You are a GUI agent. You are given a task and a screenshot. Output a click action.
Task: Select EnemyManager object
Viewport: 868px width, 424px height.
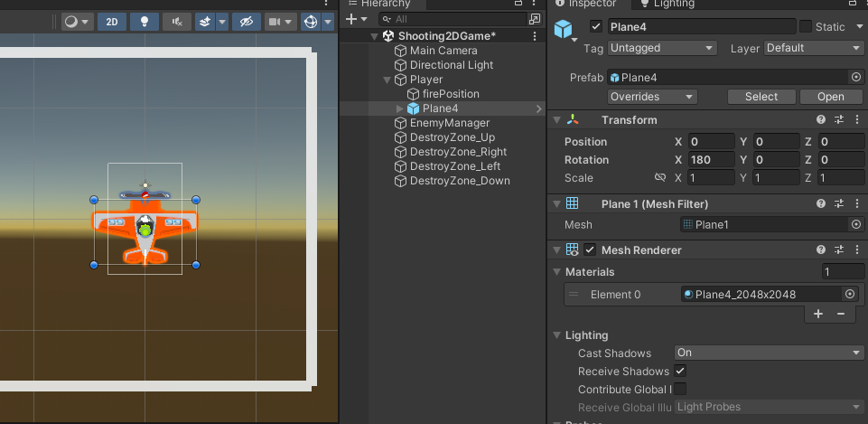449,123
